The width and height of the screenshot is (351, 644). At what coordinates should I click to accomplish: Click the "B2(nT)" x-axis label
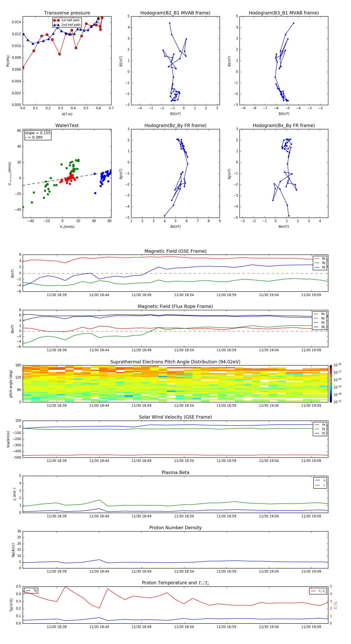pos(175,114)
